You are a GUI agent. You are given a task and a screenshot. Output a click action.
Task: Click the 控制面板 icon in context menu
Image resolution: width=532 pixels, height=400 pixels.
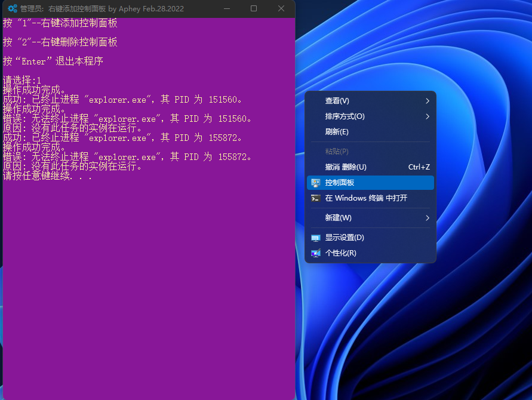[x=316, y=183]
